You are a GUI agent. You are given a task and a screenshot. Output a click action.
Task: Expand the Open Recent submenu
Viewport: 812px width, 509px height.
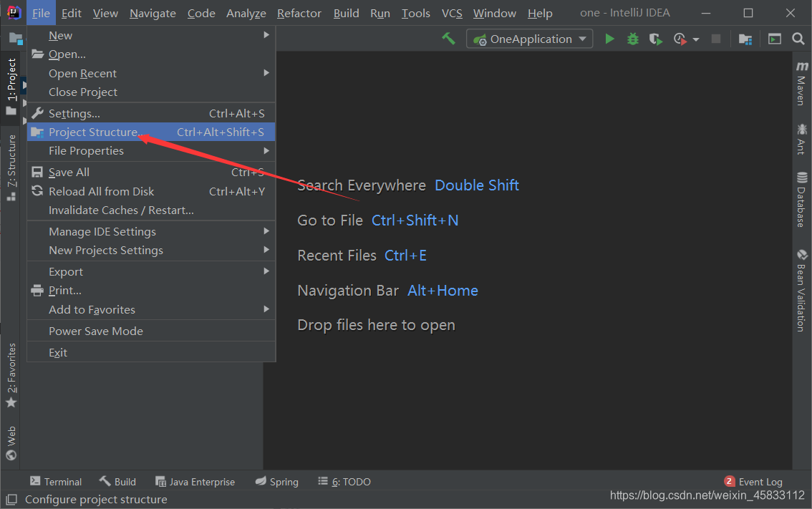[x=151, y=73]
